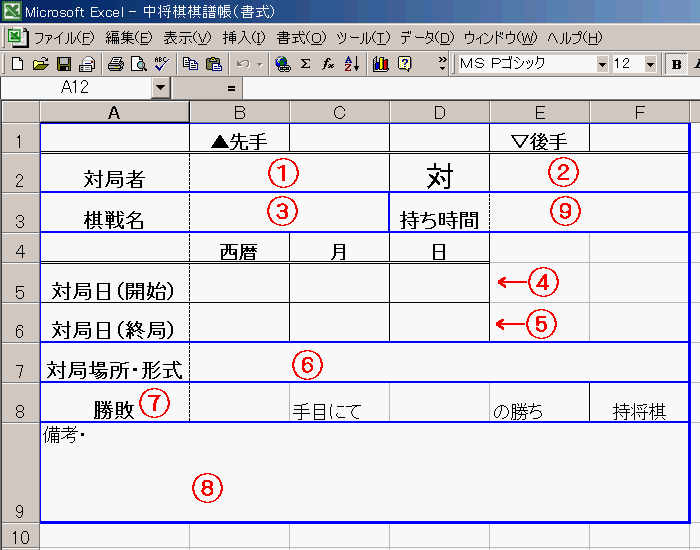Click the large 対 cell in row 2
Screen dimensions: 700x550
coord(439,173)
